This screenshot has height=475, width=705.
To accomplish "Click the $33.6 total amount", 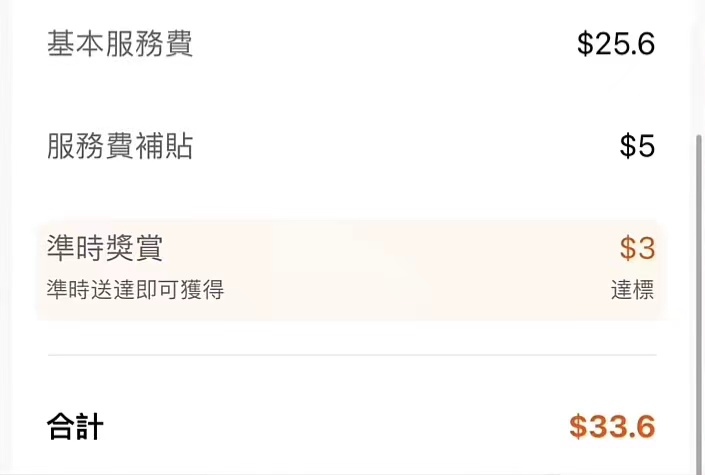I will pyautogui.click(x=612, y=427).
